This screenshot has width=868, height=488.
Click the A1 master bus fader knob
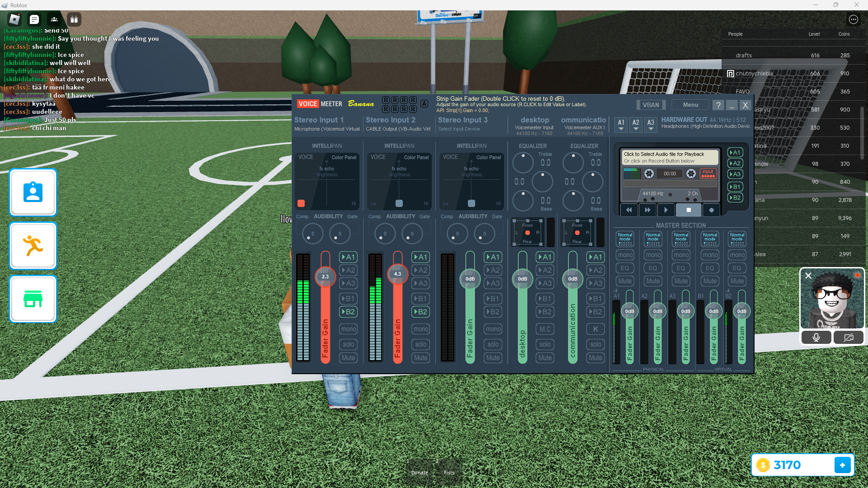coord(629,311)
